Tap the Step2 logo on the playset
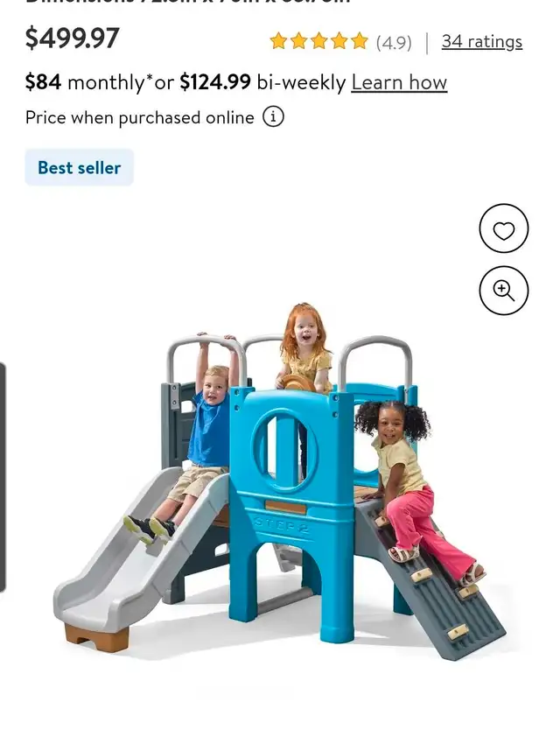The width and height of the screenshot is (560, 730). point(282,524)
